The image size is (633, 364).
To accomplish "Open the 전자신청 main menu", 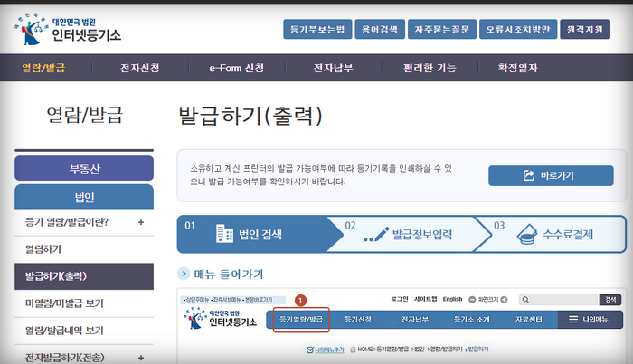I will (141, 68).
